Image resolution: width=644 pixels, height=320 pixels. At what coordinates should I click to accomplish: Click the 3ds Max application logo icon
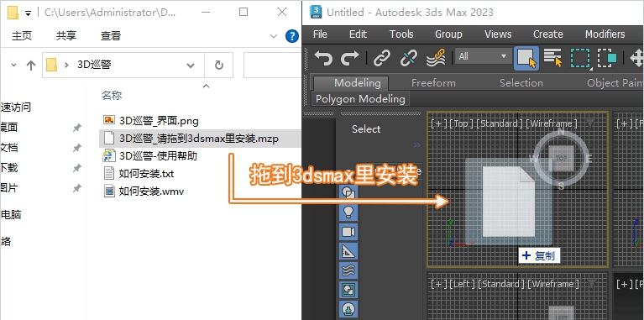coord(316,12)
